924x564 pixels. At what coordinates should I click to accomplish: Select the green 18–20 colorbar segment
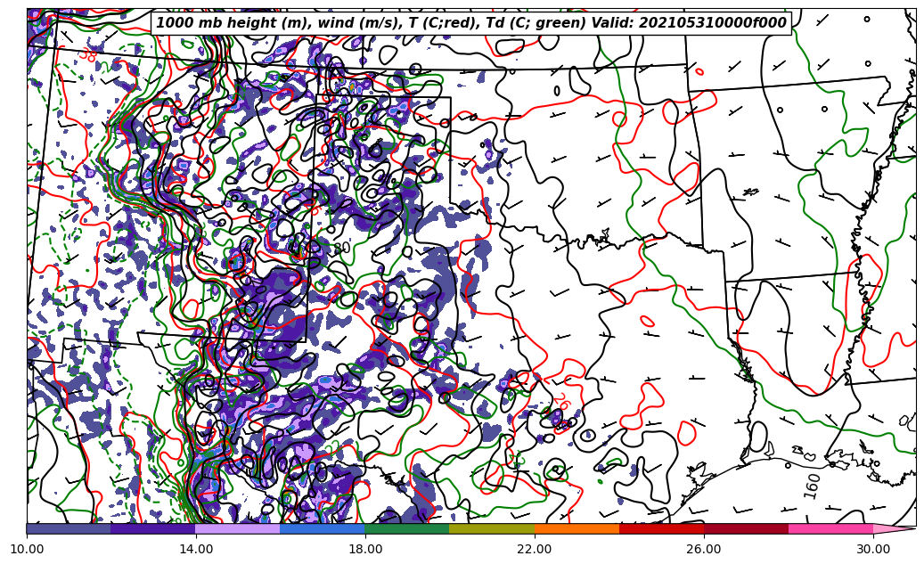point(407,528)
